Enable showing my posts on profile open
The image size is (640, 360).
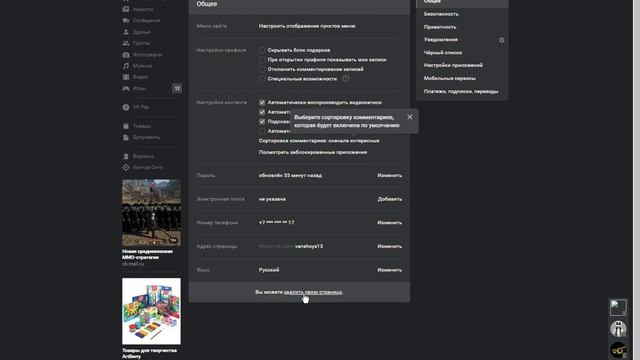262,60
